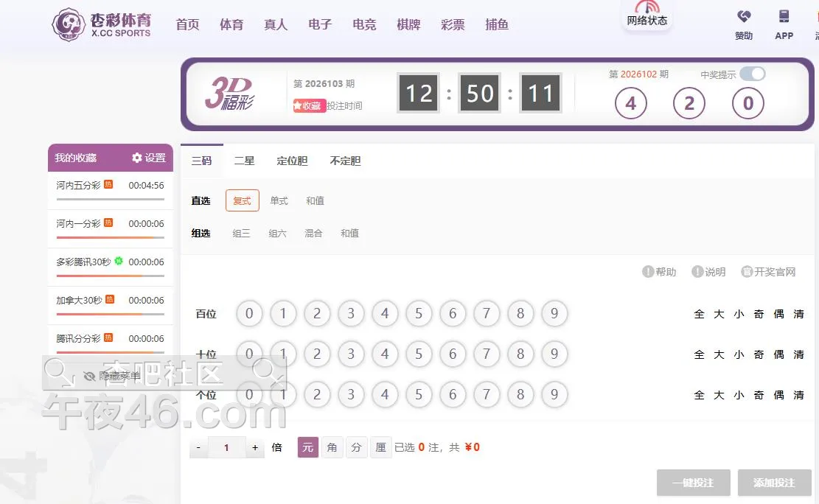Decrease the multiplier with the minus button
This screenshot has width=819, height=504.
click(x=199, y=447)
